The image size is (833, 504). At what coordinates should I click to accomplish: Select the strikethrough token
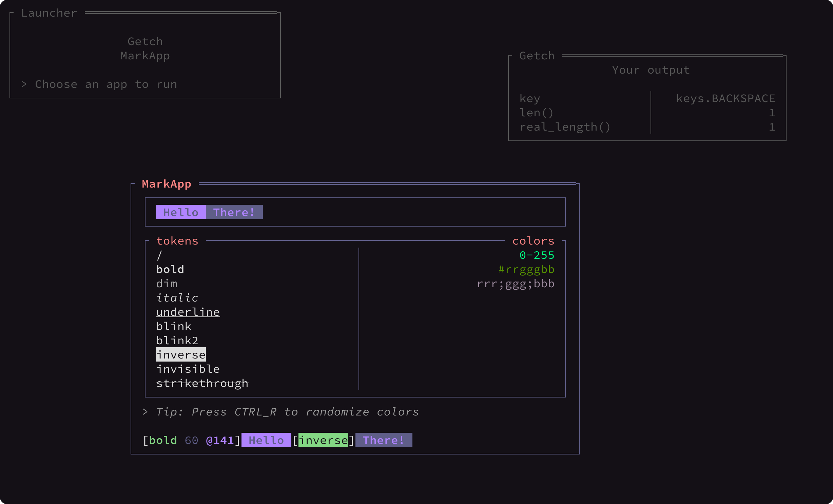(202, 383)
